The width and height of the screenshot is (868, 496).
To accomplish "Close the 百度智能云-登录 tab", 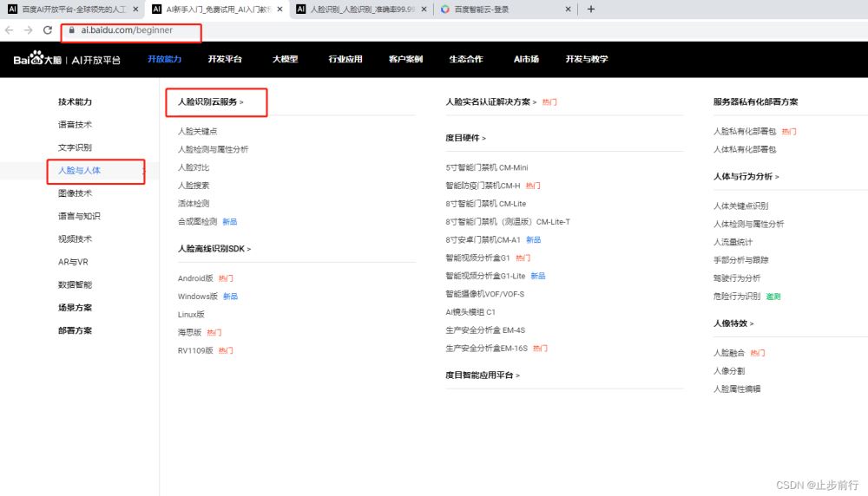I will tap(568, 9).
